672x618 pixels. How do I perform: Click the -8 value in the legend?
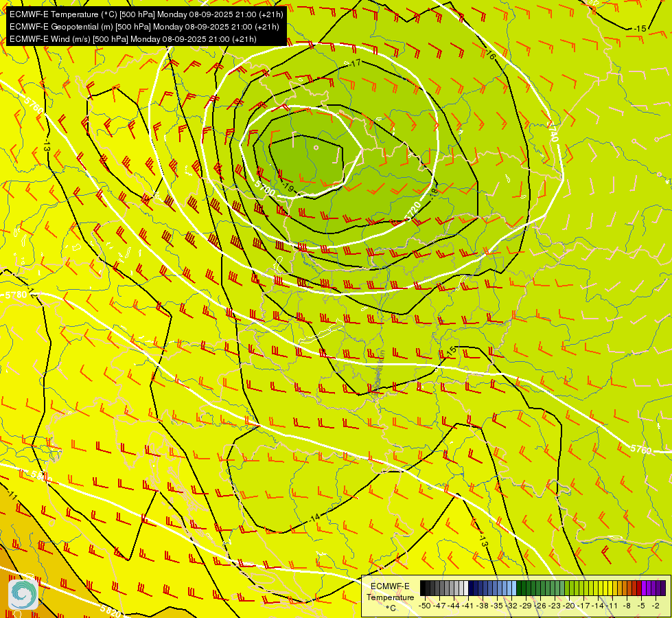627,606
